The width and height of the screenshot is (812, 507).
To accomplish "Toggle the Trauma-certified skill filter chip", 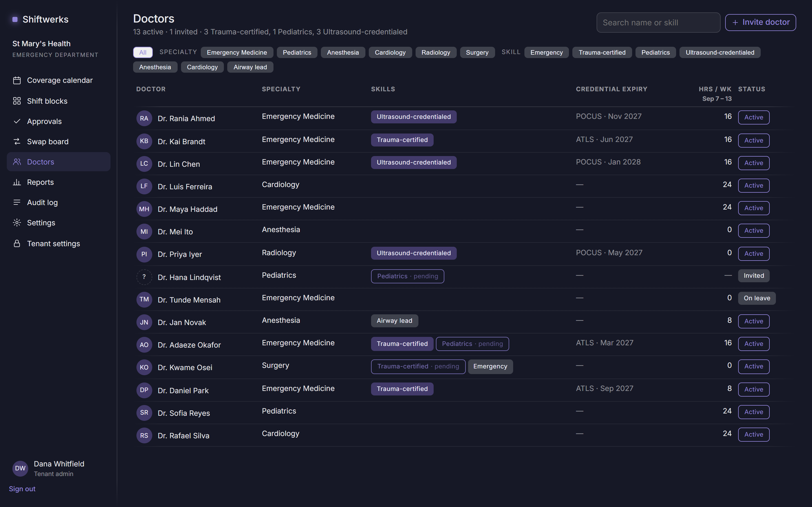I will click(602, 52).
